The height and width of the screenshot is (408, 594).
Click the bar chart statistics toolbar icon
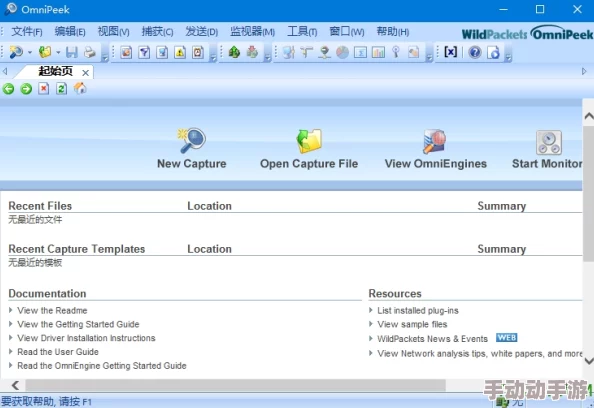pyautogui.click(x=378, y=52)
